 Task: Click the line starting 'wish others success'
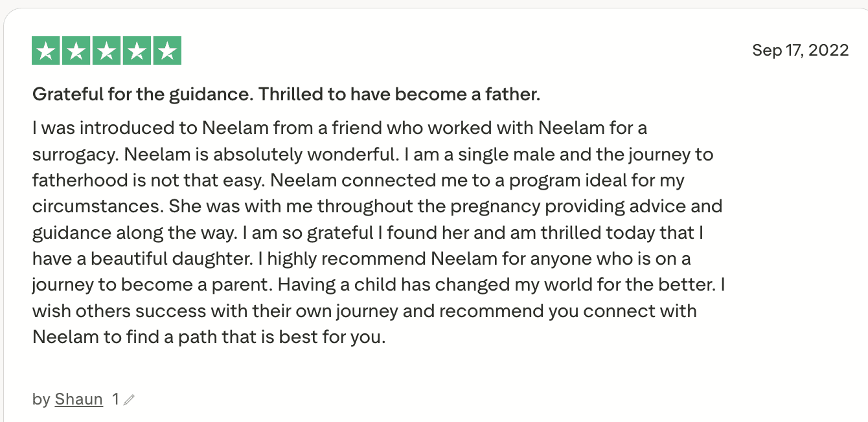tap(364, 311)
